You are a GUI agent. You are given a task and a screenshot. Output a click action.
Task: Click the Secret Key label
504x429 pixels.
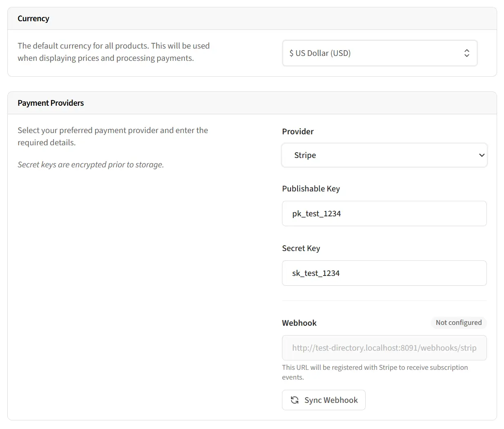pos(301,248)
